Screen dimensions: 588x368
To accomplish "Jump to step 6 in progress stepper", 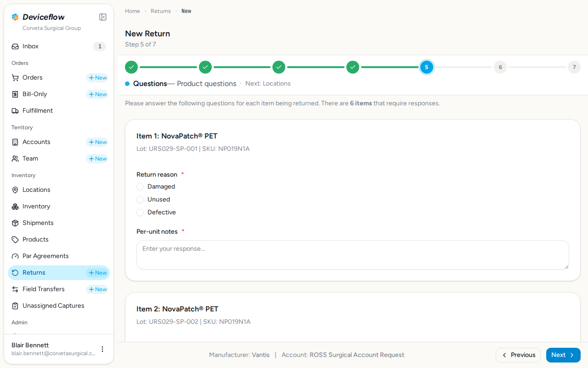I will (x=500, y=67).
